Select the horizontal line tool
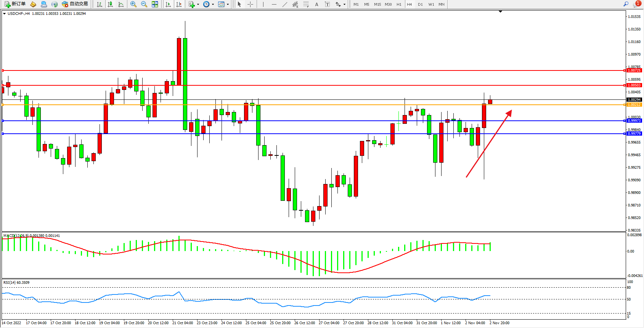644x328 pixels. tap(274, 4)
